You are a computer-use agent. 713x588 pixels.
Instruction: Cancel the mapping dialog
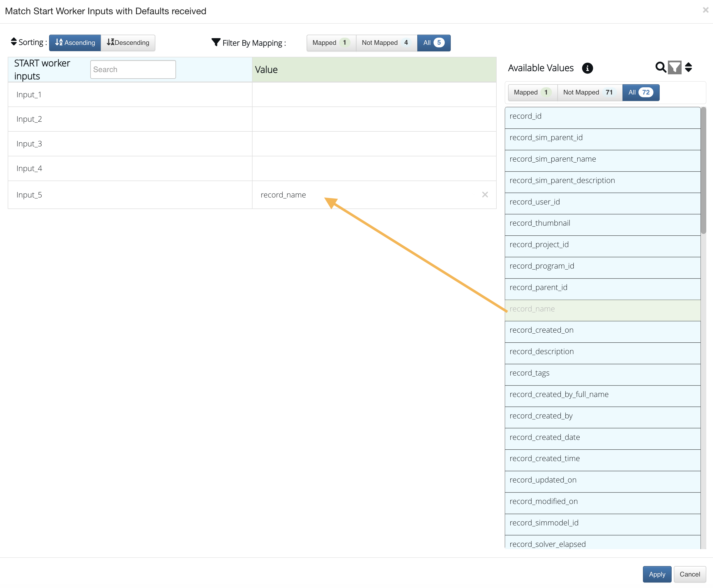point(690,574)
